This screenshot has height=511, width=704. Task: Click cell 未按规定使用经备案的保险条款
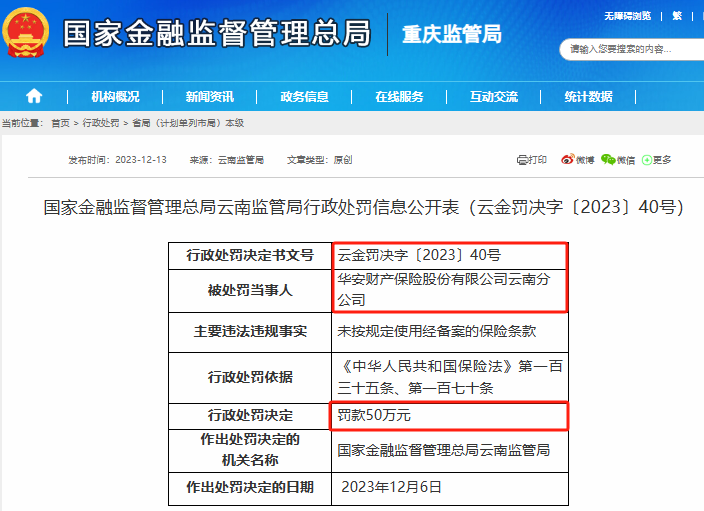point(450,332)
